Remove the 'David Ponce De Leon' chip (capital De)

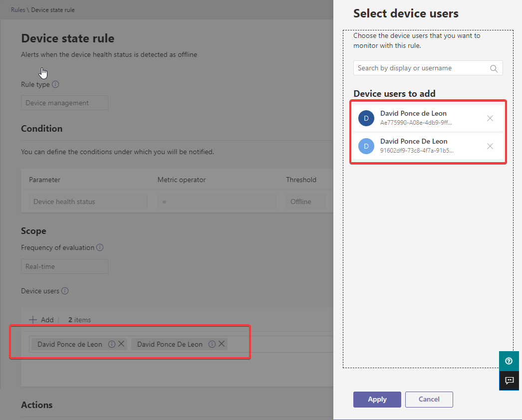pyautogui.click(x=222, y=344)
